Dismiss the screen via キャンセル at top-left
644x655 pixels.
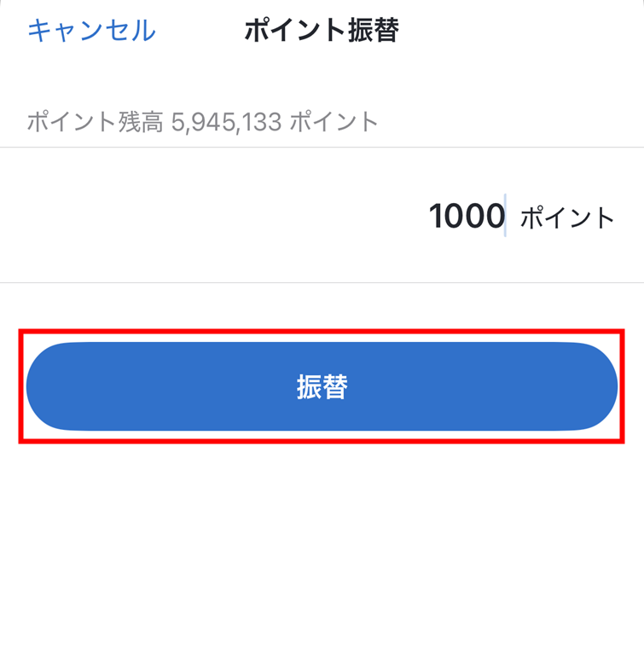click(91, 31)
